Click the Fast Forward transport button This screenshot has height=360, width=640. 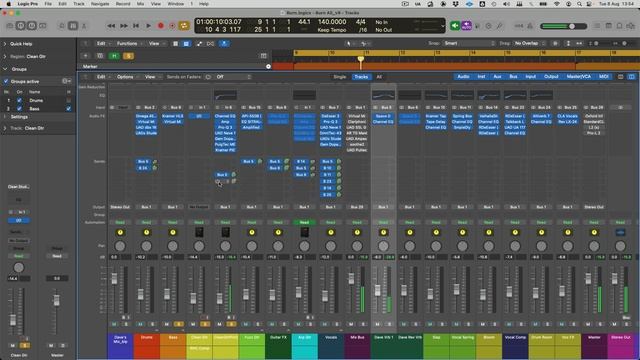tap(124, 26)
